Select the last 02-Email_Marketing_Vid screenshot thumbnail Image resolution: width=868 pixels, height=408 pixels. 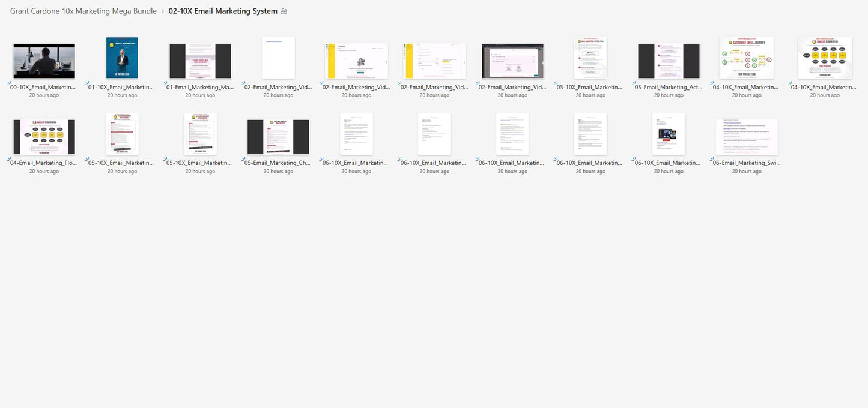click(512, 58)
